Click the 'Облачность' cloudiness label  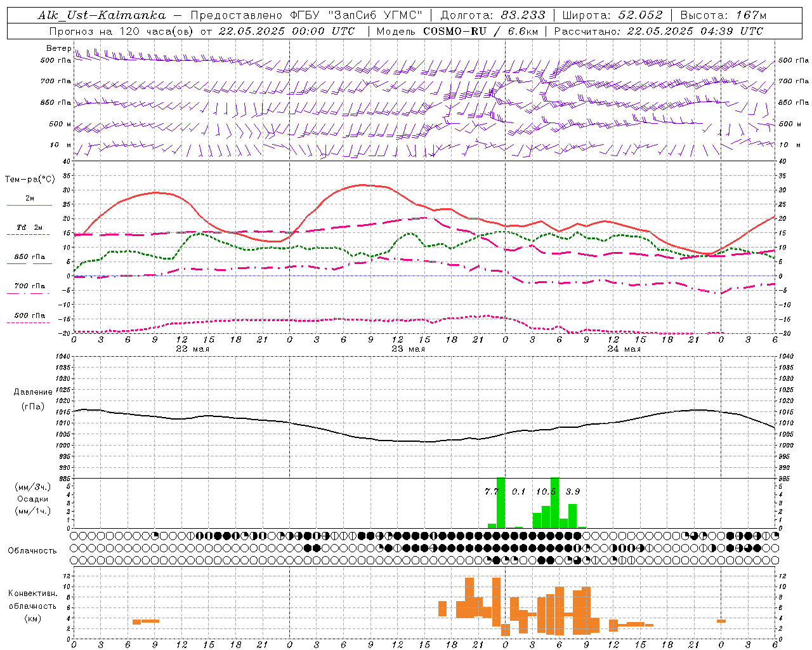coord(32,551)
